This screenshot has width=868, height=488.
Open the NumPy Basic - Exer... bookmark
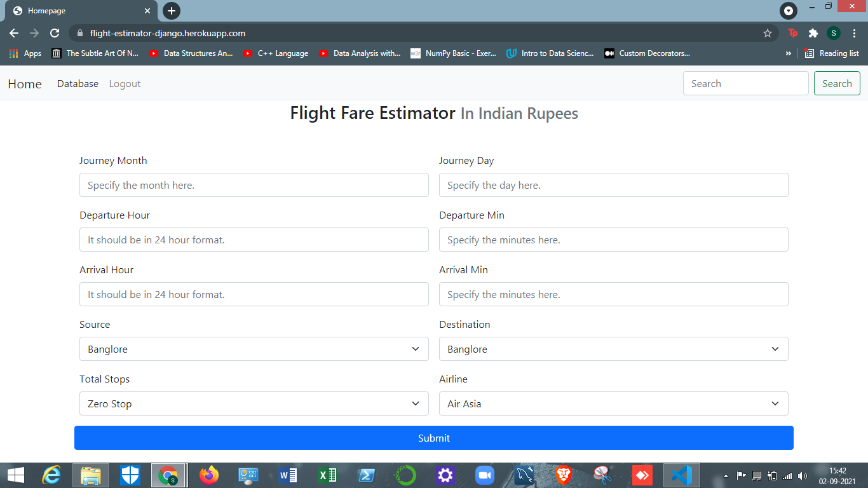click(x=453, y=53)
